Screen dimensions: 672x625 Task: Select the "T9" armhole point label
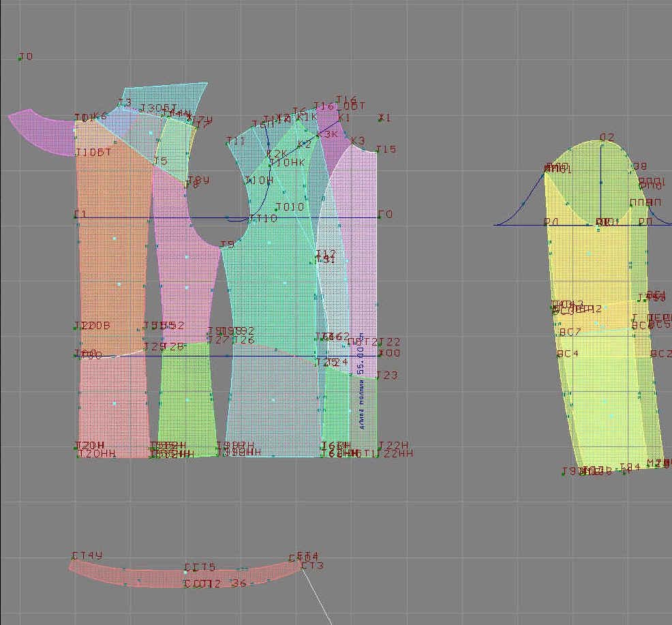227,244
